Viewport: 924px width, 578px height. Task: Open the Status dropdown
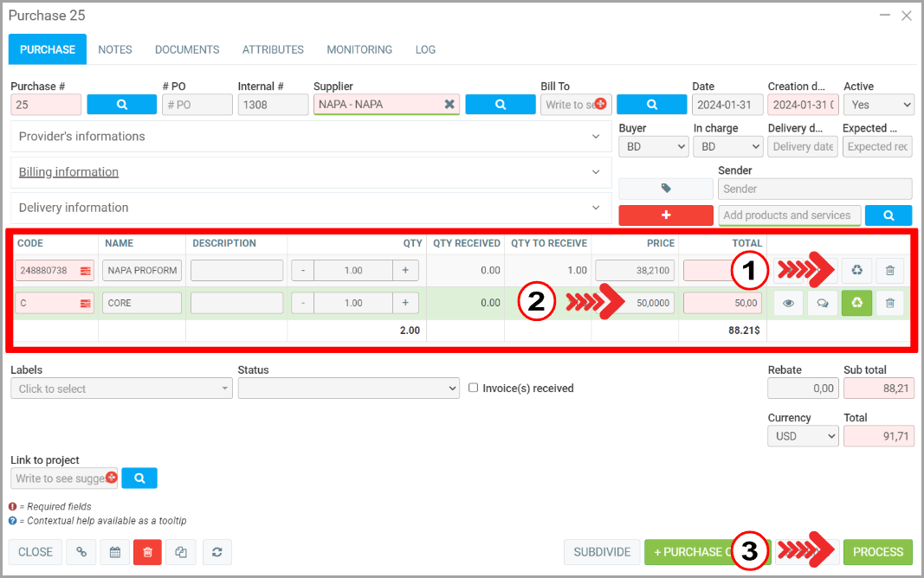tap(348, 389)
